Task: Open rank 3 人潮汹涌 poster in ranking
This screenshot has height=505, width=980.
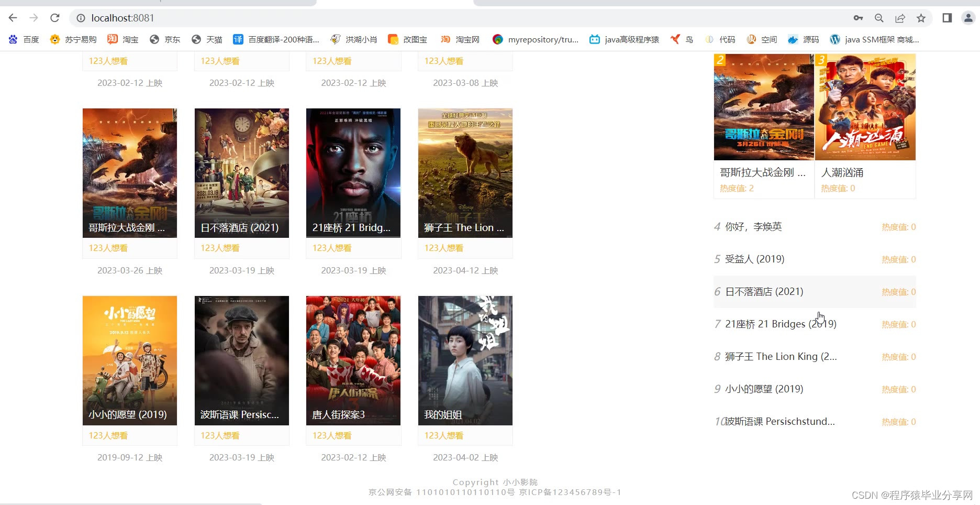Action: pos(865,107)
